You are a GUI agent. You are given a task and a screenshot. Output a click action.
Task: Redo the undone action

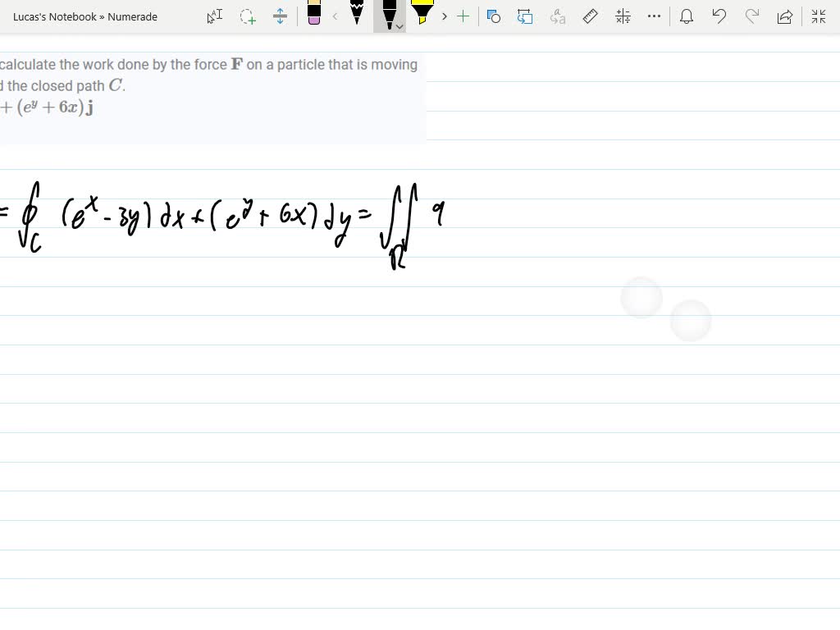[x=751, y=16]
